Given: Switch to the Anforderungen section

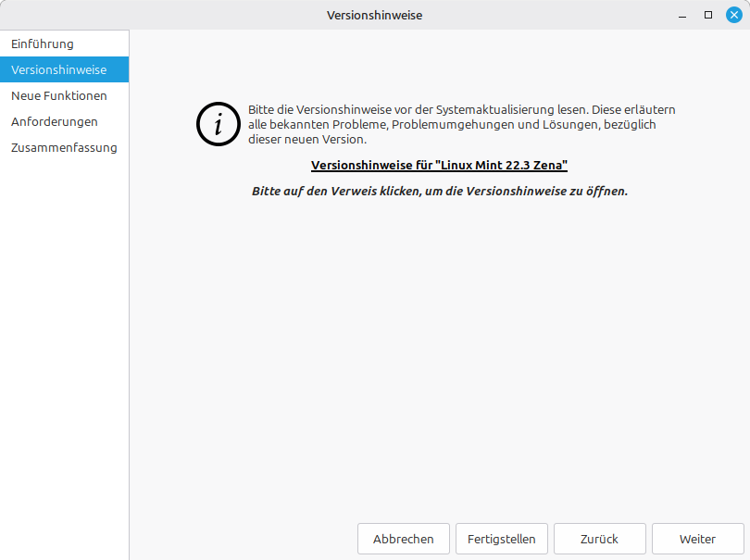Looking at the screenshot, I should coord(54,121).
